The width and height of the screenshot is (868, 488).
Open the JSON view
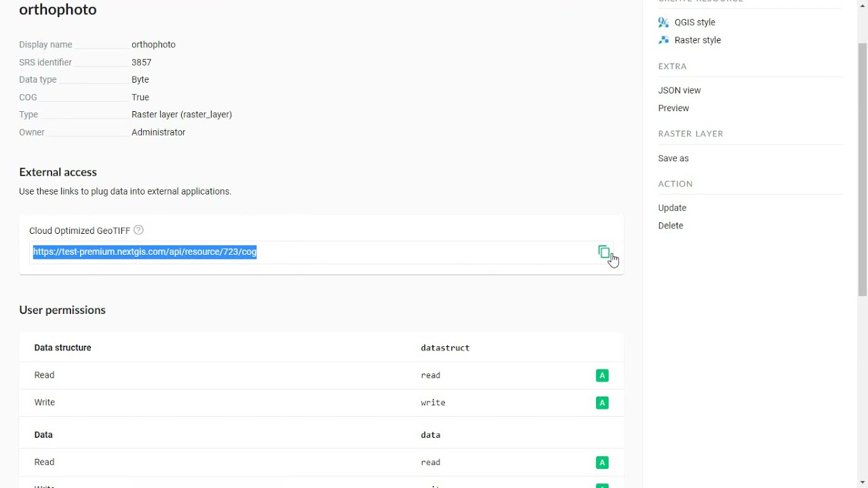[679, 90]
